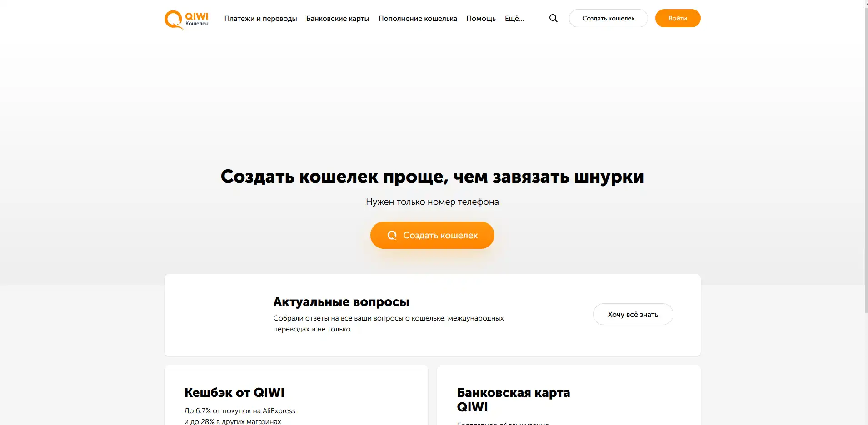
Task: Expand the Ещё... navigation dropdown
Action: (x=514, y=19)
